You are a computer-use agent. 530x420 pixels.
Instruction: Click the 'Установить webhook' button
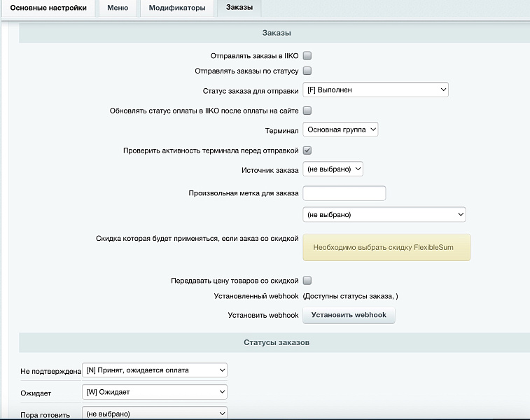(x=349, y=315)
